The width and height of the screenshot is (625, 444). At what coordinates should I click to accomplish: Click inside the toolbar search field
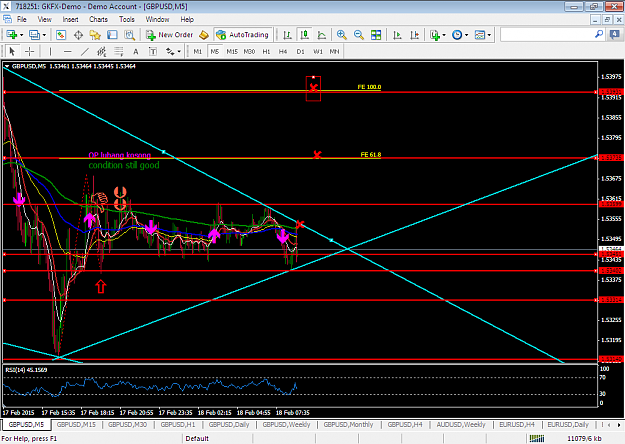coord(547,35)
